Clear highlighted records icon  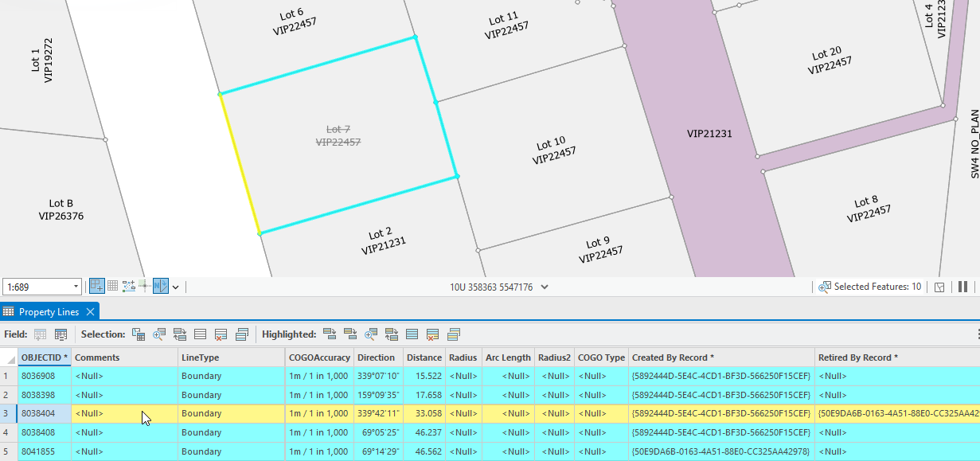tap(412, 334)
